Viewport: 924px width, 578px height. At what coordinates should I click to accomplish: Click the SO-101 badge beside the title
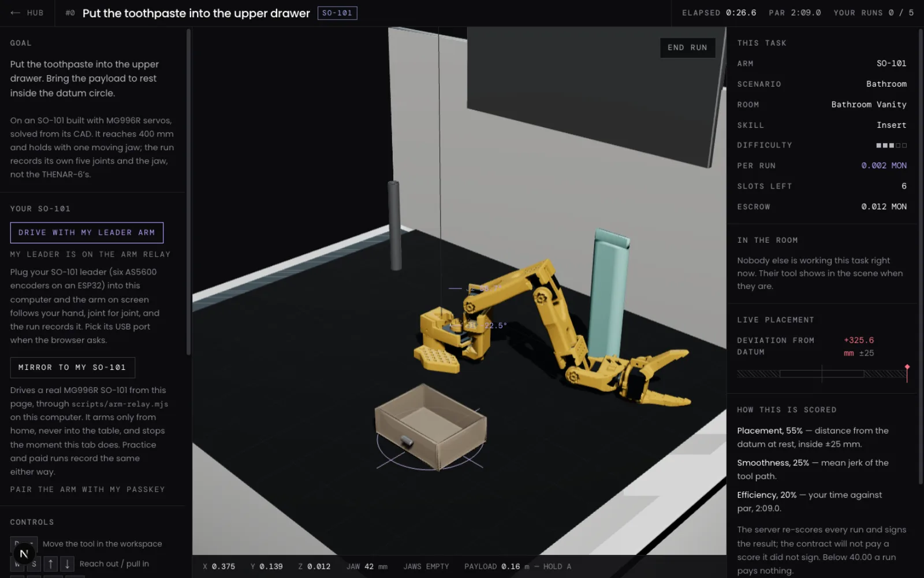click(337, 13)
